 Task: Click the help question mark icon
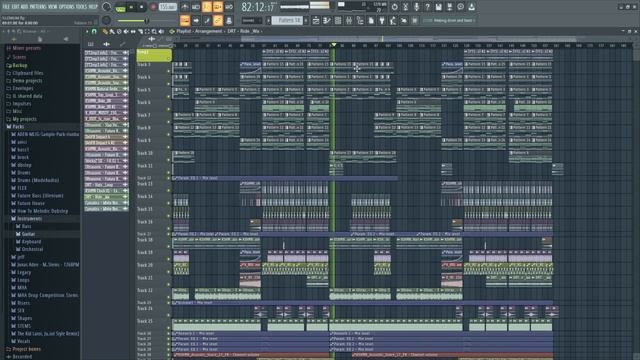[427, 7]
